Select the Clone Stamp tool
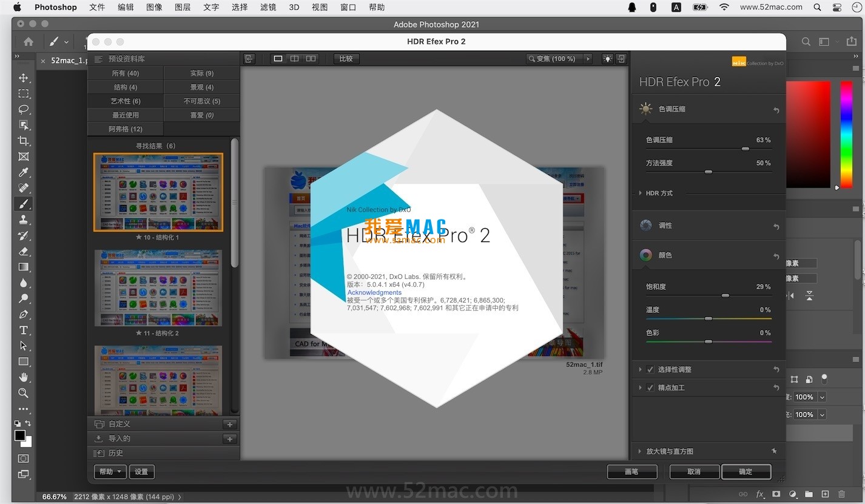The height and width of the screenshot is (504, 865). (x=24, y=220)
